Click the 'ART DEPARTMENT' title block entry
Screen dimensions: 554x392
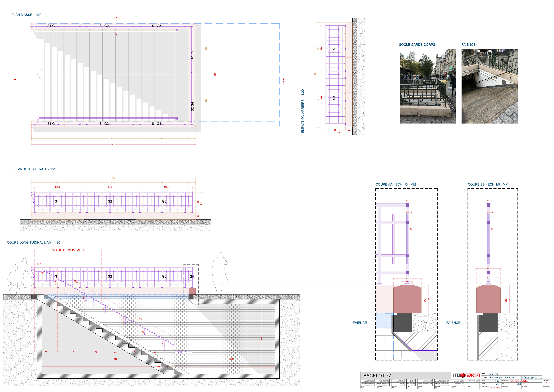point(370,380)
